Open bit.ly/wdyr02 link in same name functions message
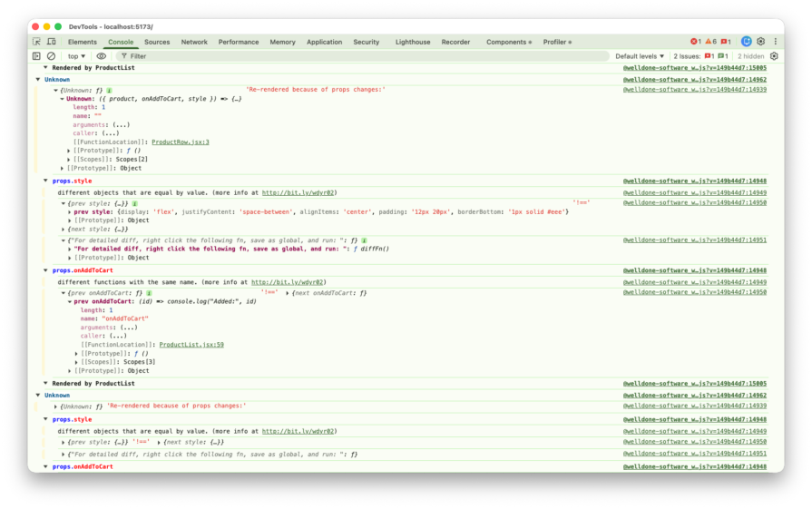The width and height of the screenshot is (812, 509). click(288, 282)
